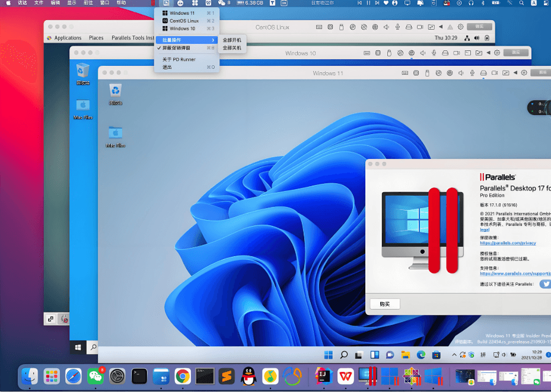Image resolution: width=551 pixels, height=392 pixels.
Task: Click microphone icon in Windows 10 window toolbar
Action: [434, 53]
